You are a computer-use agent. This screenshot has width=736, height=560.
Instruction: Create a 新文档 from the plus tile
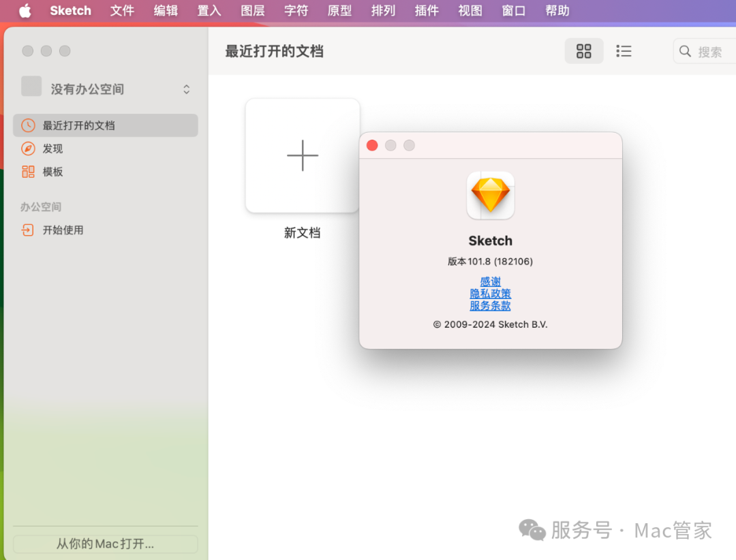pos(303,155)
